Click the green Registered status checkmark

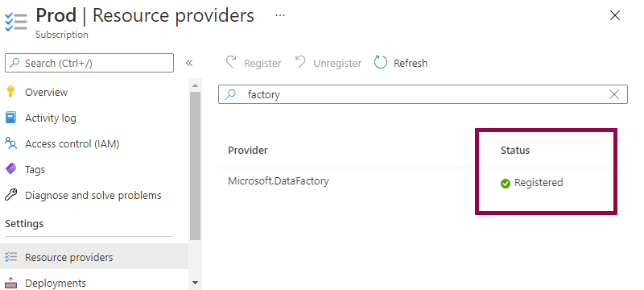pyautogui.click(x=506, y=183)
